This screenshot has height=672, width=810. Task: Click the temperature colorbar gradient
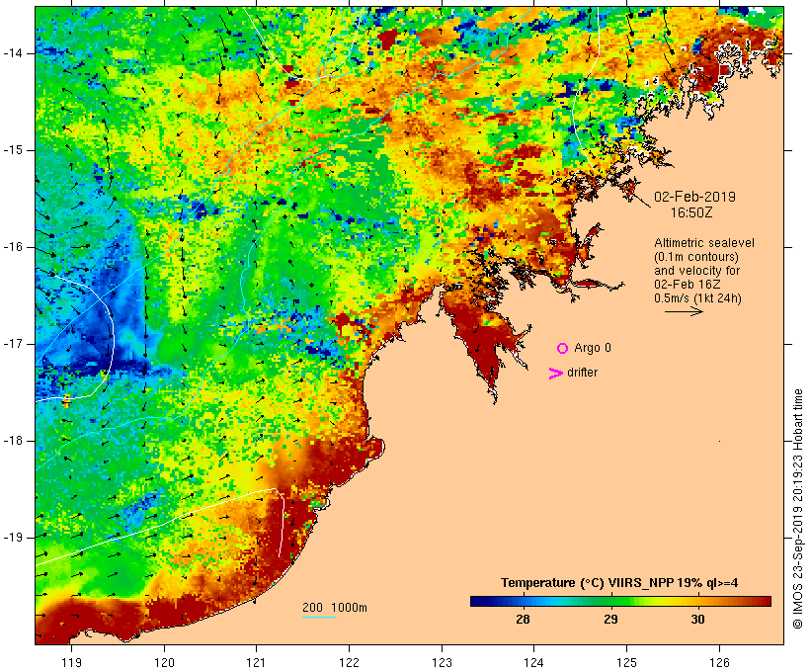click(620, 601)
